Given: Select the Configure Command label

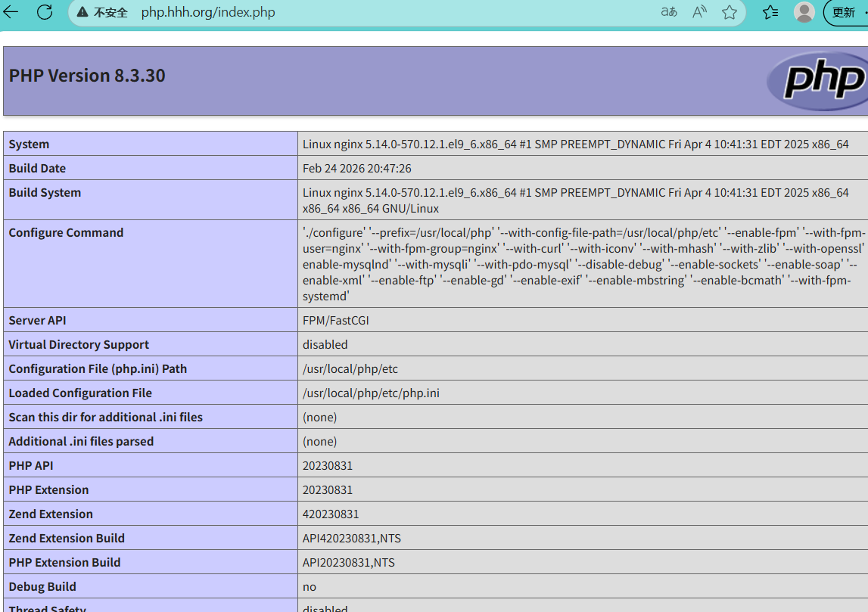Looking at the screenshot, I should click(x=66, y=233).
